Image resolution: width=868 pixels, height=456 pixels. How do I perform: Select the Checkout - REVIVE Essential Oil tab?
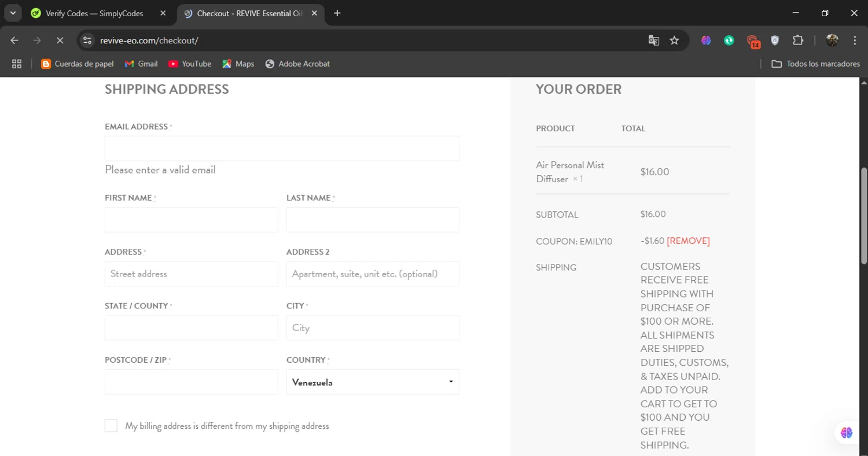tap(250, 13)
